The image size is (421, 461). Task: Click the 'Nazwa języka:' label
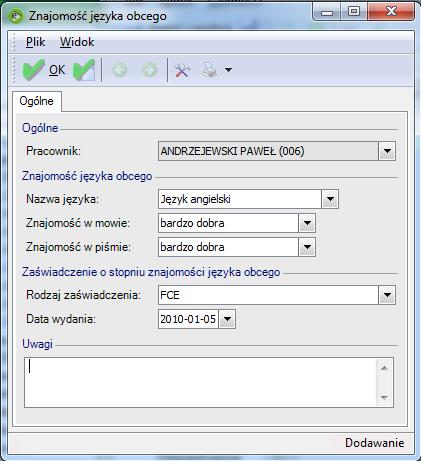[x=62, y=199]
